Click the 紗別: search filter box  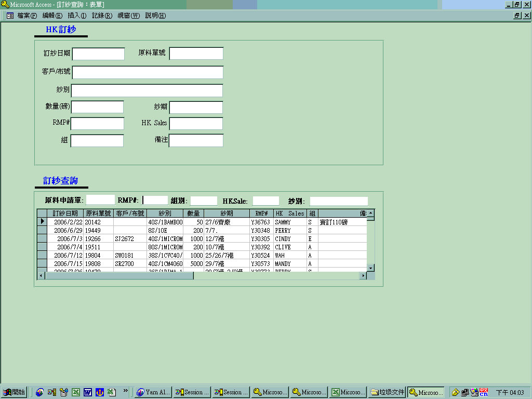point(339,201)
